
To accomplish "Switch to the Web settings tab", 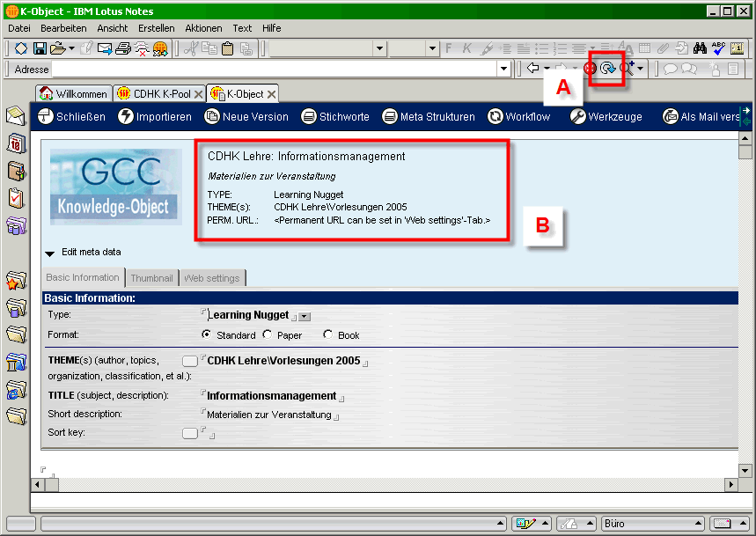I will (x=212, y=278).
